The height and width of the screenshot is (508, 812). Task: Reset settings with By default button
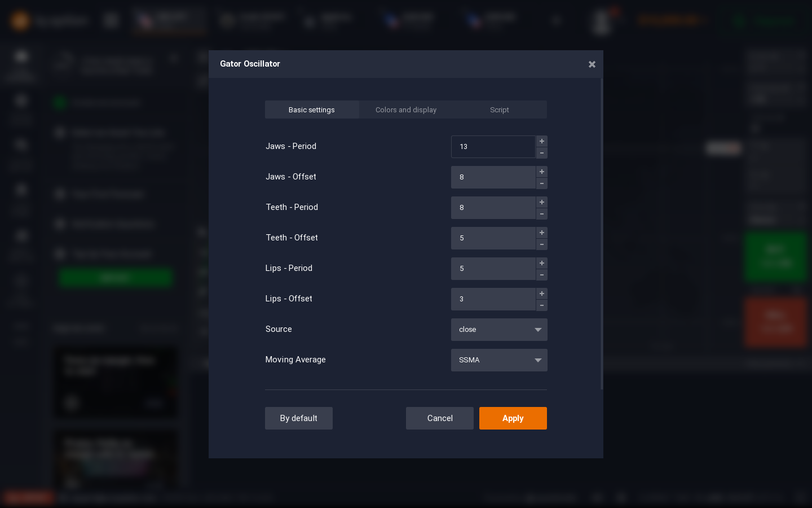point(299,418)
